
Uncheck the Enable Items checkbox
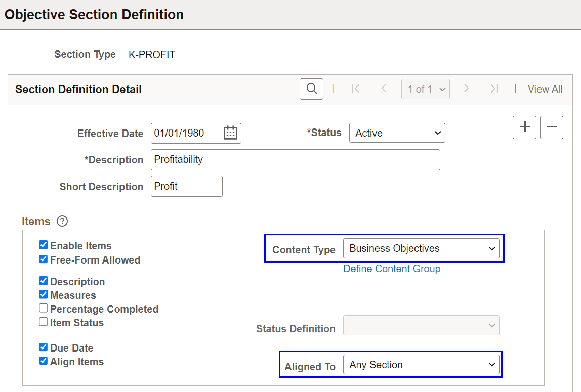pos(44,245)
